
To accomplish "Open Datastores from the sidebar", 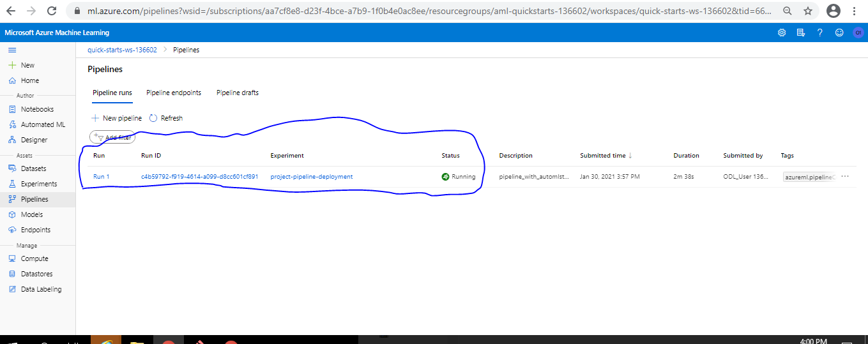I will [x=38, y=274].
